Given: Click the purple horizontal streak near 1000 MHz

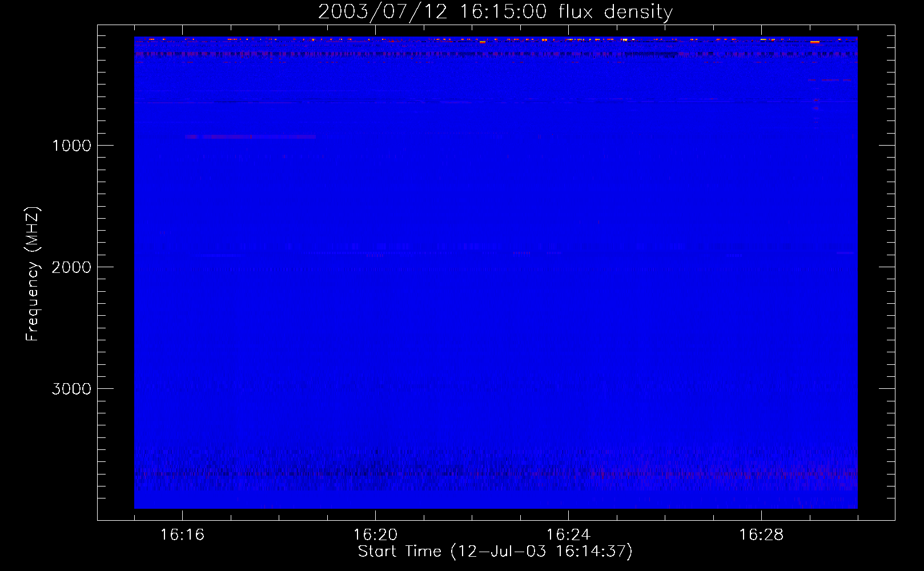Looking at the screenshot, I should 250,136.
